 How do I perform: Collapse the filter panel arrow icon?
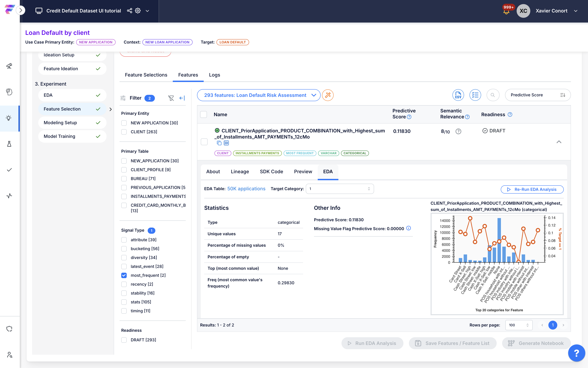pos(182,98)
